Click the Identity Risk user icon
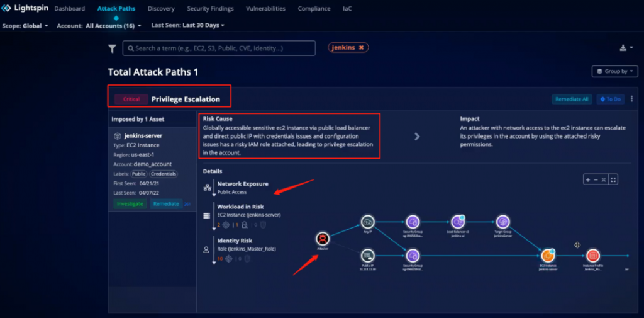644x318 pixels. coord(206,250)
